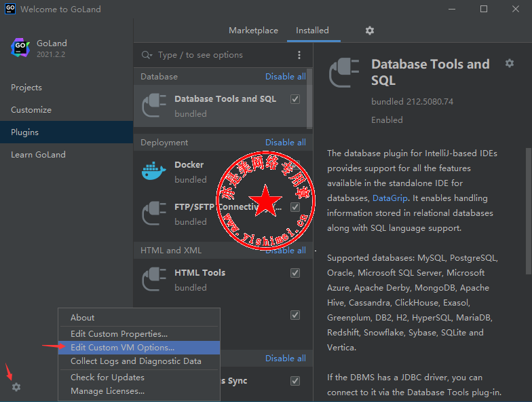Click the description pane scrollbar
532x402 pixels.
528,211
